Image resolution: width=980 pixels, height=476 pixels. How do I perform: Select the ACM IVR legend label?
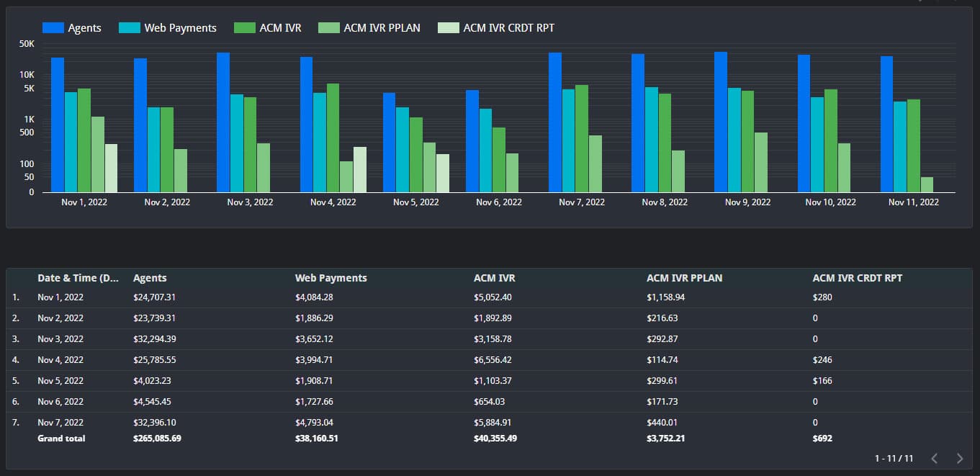point(280,28)
